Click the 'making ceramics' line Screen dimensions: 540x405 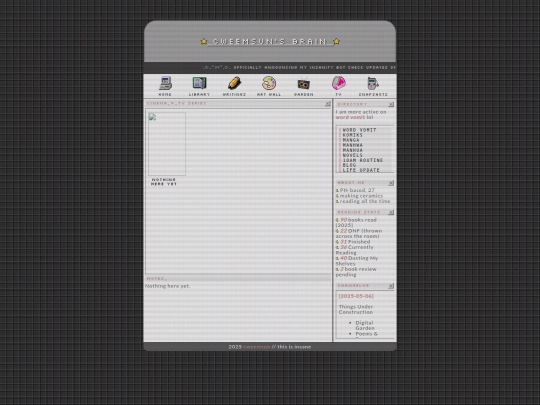pyautogui.click(x=359, y=196)
